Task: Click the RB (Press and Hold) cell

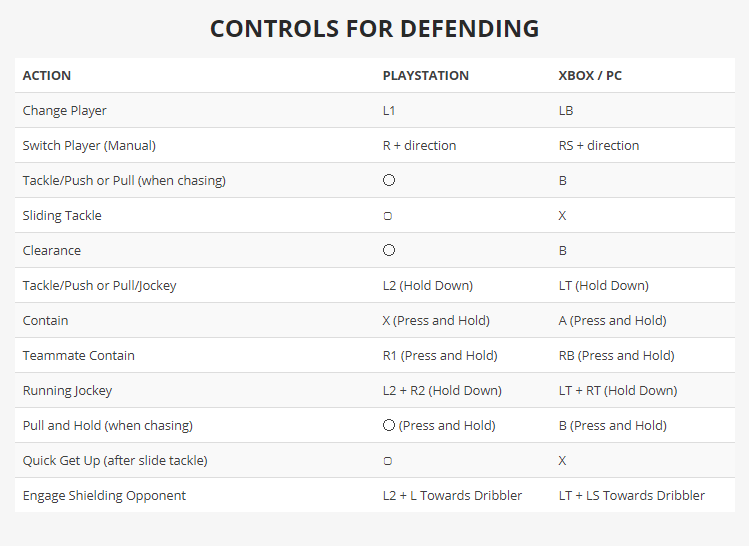Action: click(x=616, y=355)
